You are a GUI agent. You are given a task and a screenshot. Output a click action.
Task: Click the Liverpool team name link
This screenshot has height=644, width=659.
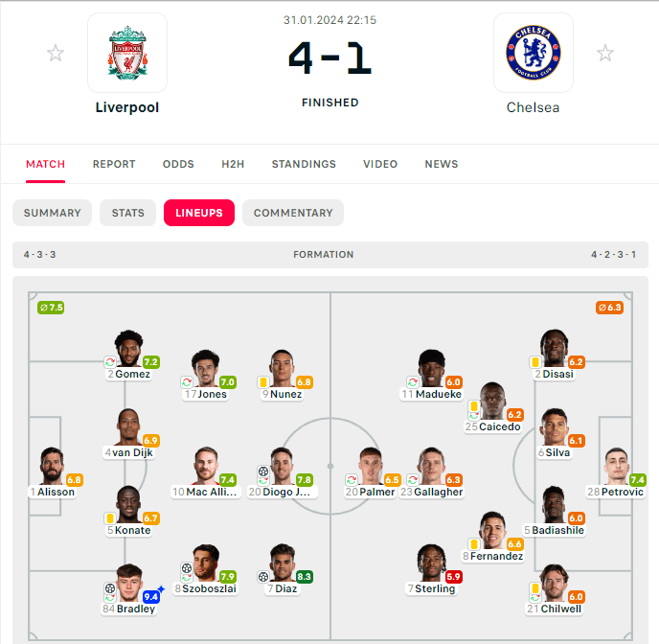127,107
